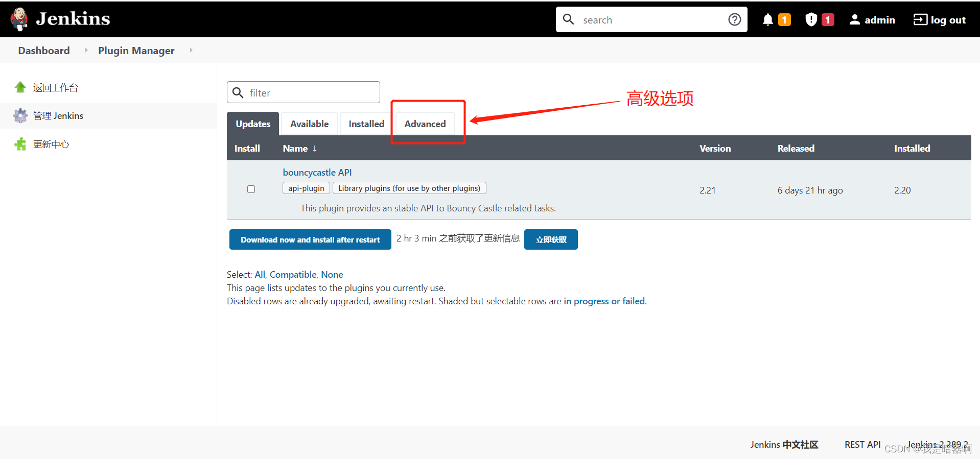This screenshot has width=980, height=459.
Task: Expand the Plugin Manager breadcrumb chevron
Action: [x=191, y=50]
